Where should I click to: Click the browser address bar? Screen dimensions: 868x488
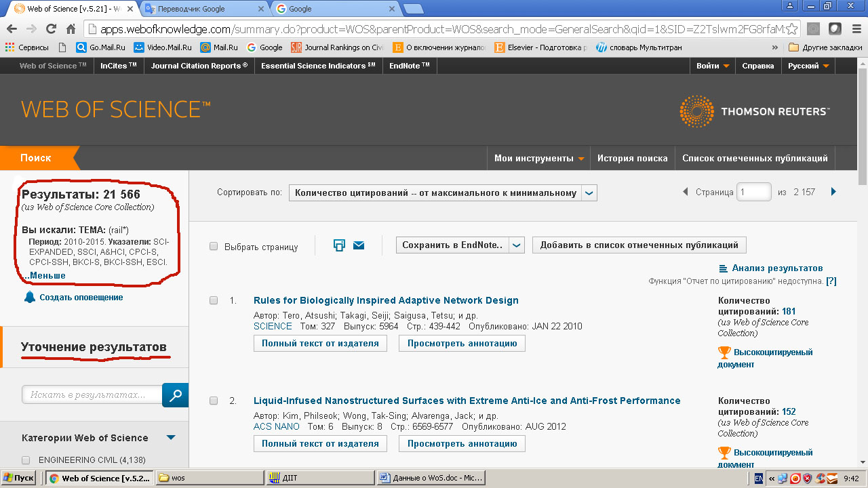tap(443, 29)
